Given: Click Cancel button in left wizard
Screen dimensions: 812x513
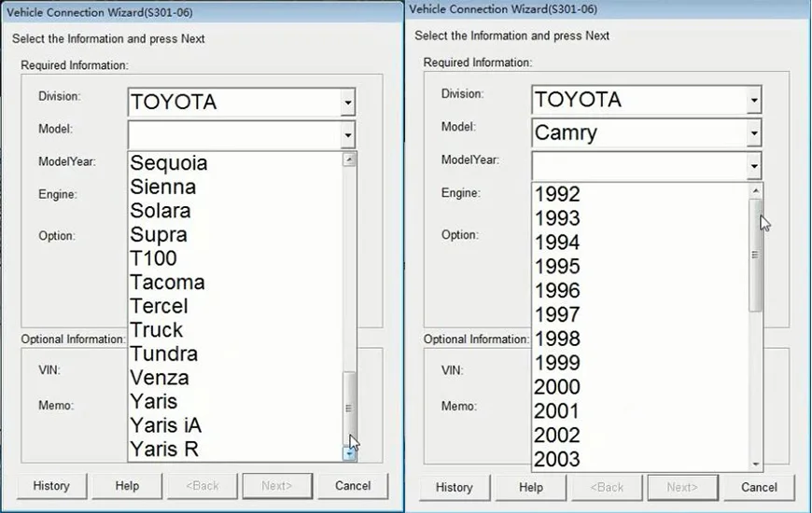Looking at the screenshot, I should pos(353,486).
